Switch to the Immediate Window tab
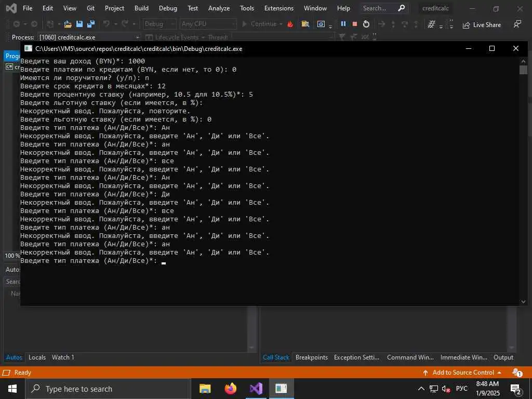532x399 pixels. 464,357
